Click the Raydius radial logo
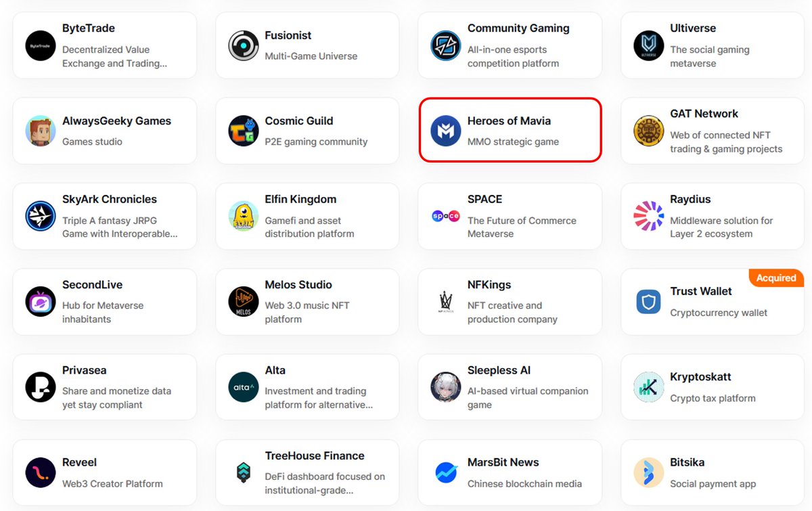Screen dimensions: 812x511 point(648,216)
